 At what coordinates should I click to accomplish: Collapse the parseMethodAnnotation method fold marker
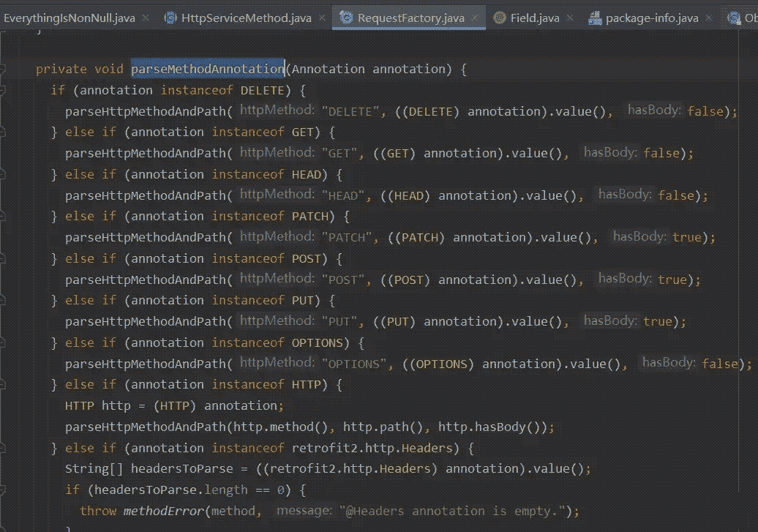(2, 70)
